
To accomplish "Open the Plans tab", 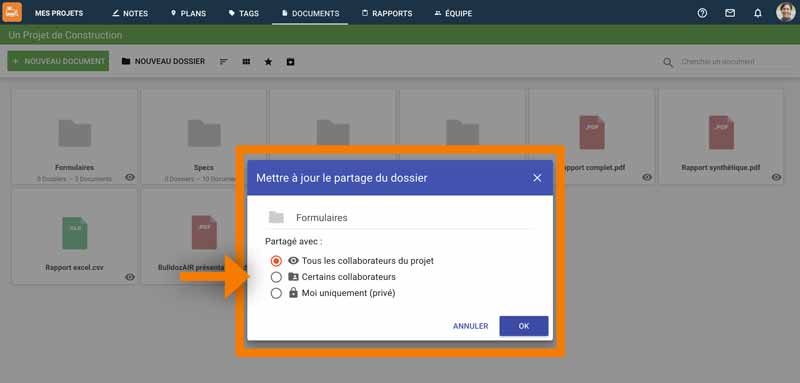I will [x=188, y=13].
